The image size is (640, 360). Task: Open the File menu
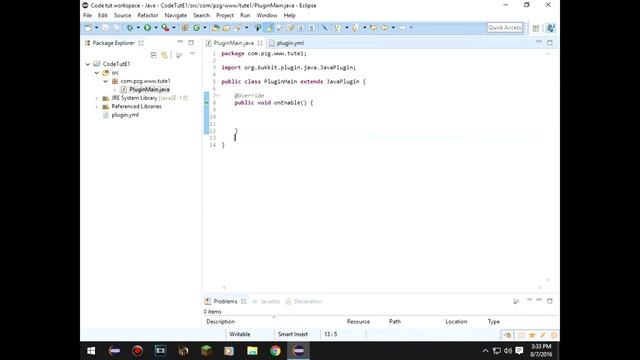tap(87, 16)
